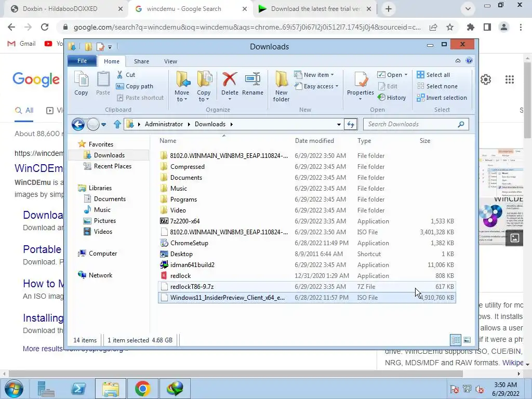Click the browser horizontal scrollbar

[x=235, y=374]
